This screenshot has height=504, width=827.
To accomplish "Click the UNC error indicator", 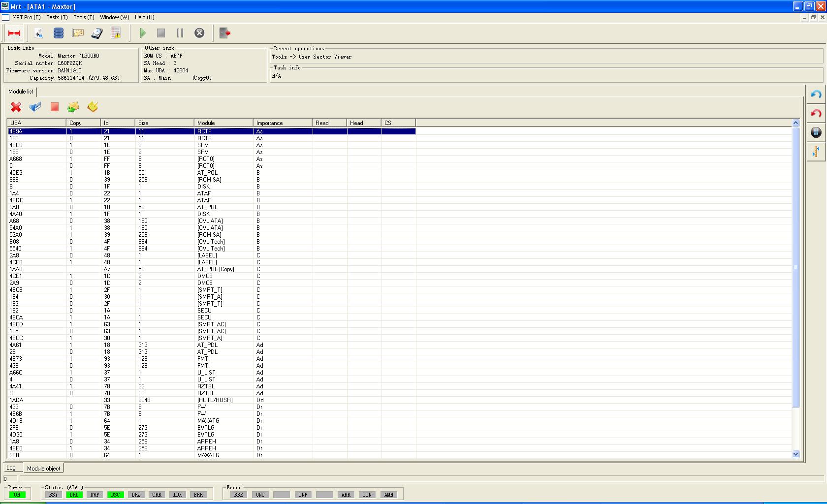I will coord(260,495).
